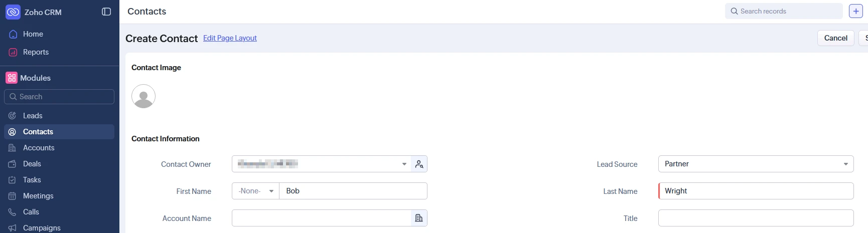Click the contact image avatar placeholder
868x233 pixels.
pos(143,96)
